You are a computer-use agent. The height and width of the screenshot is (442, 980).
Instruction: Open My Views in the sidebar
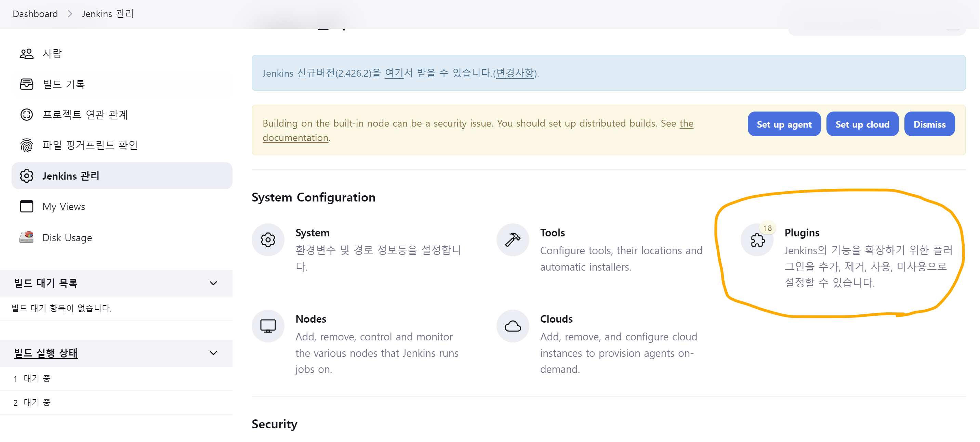pyautogui.click(x=64, y=207)
